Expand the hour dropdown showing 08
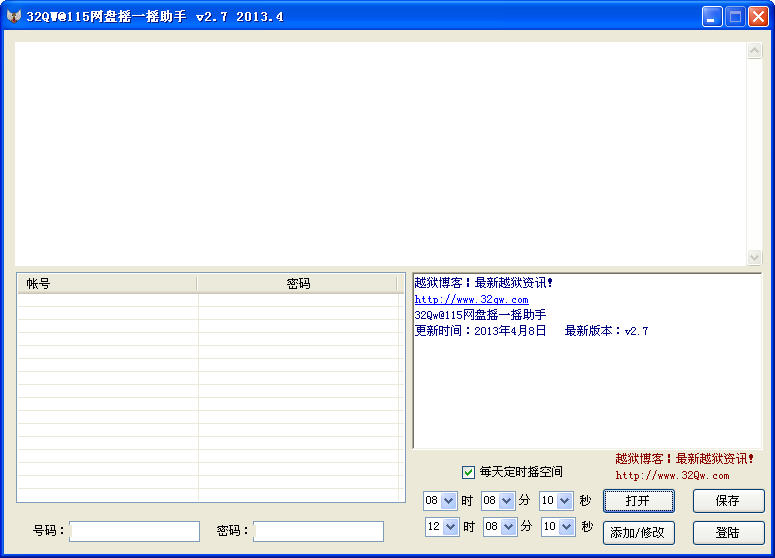Viewport: 775px width, 558px height. [x=449, y=501]
